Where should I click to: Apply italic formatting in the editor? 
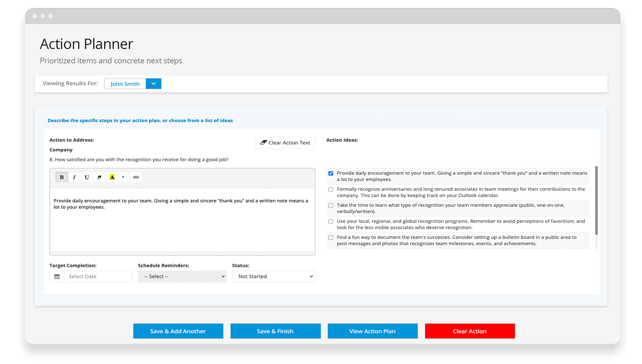[74, 177]
